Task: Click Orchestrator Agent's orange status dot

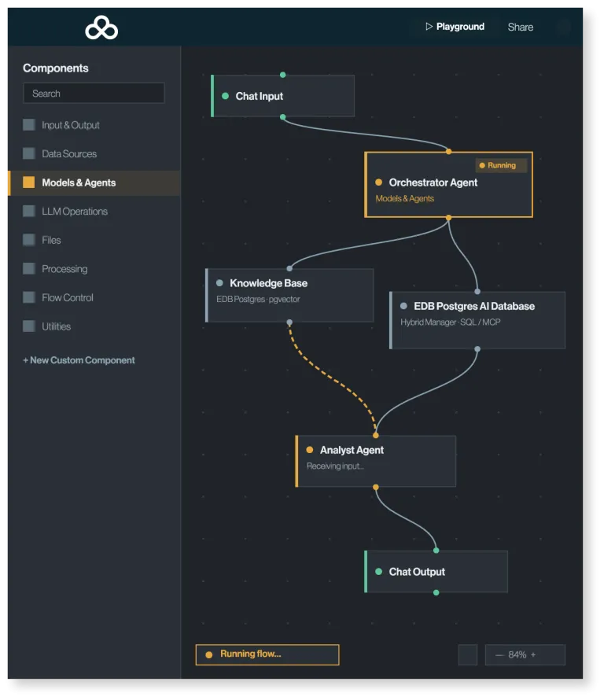Action: pyautogui.click(x=378, y=182)
